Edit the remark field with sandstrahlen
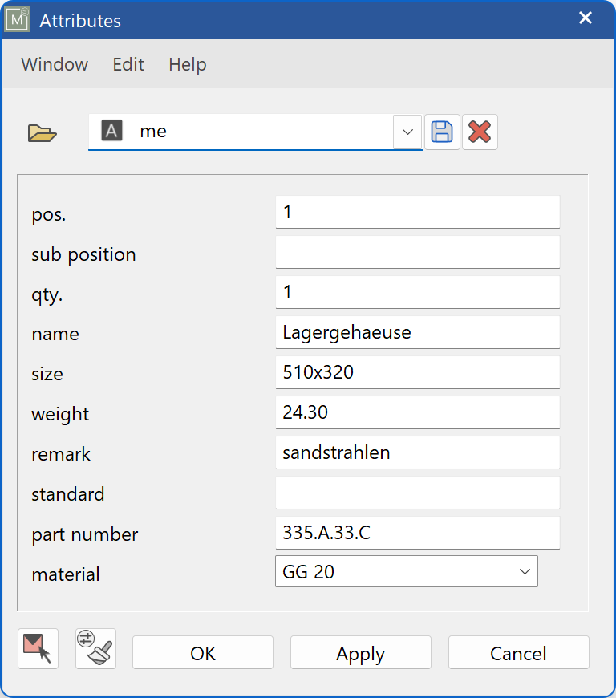Image resolution: width=616 pixels, height=698 pixels. [417, 452]
